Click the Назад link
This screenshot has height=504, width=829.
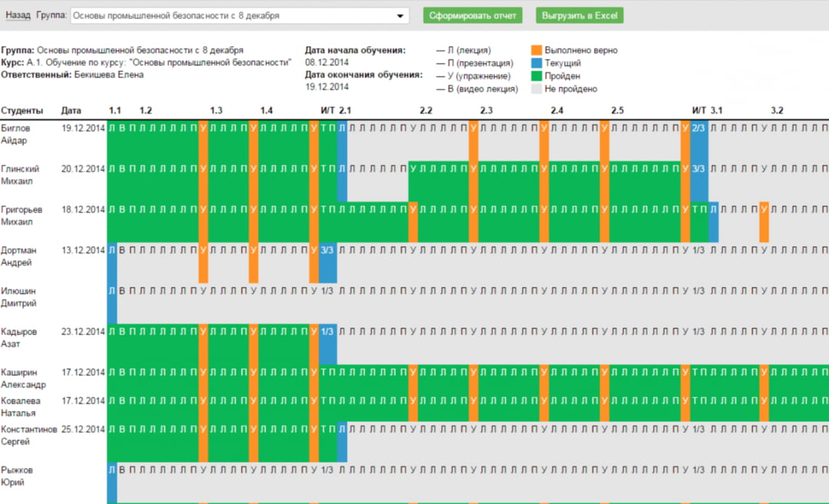(18, 15)
